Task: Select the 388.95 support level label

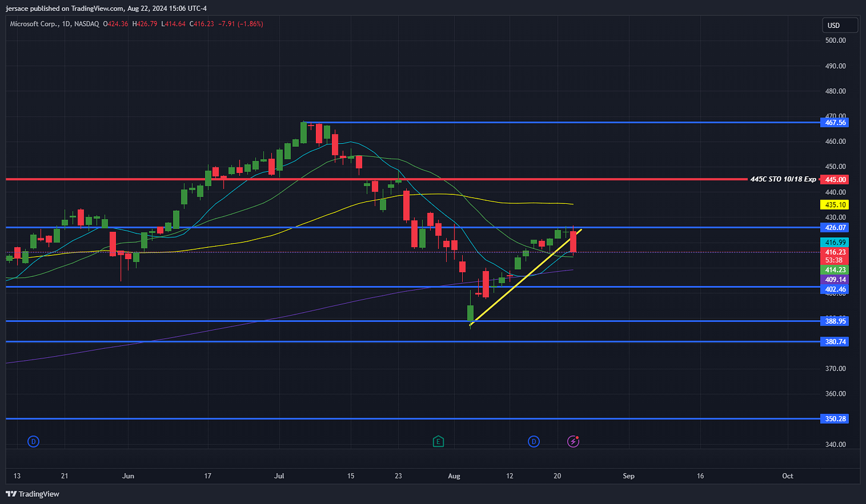Action: pyautogui.click(x=835, y=321)
